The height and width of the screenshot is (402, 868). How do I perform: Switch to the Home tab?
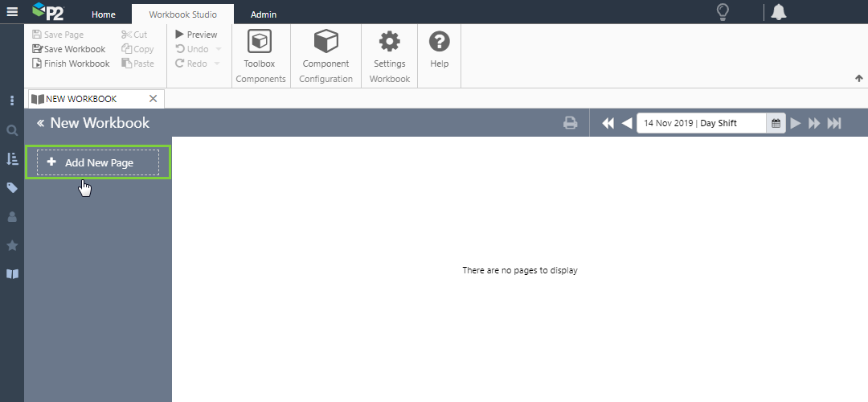coord(104,14)
